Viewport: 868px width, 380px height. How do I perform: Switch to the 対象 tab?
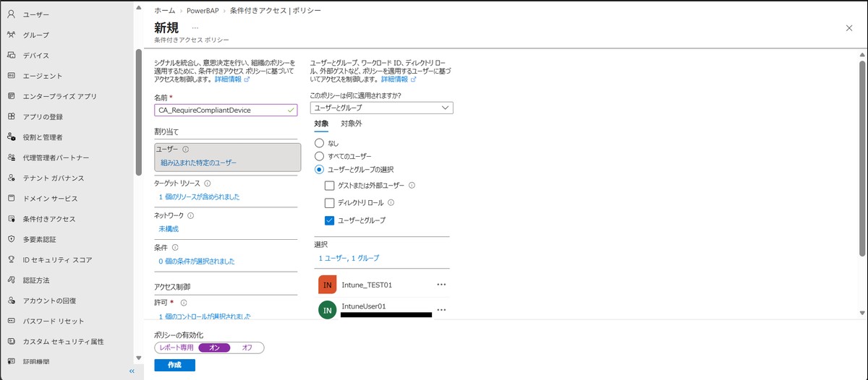[x=321, y=124]
